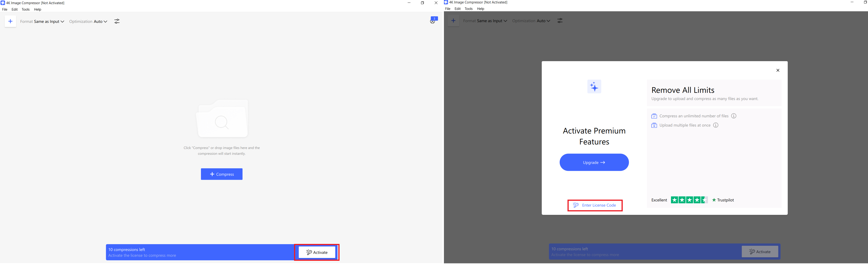Viewport: 868px width, 264px height.
Task: Open Tools menu in left window
Action: (26, 9)
